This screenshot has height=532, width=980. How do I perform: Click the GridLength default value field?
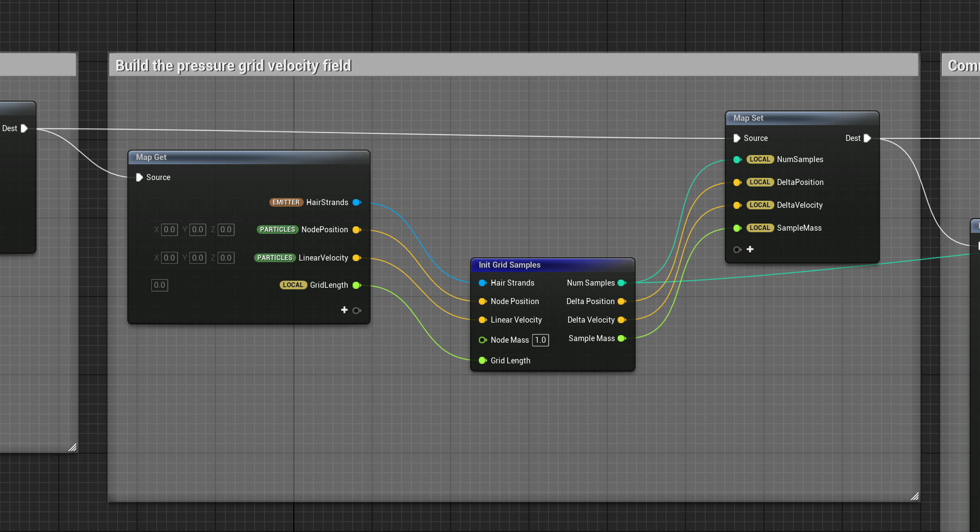[159, 285]
